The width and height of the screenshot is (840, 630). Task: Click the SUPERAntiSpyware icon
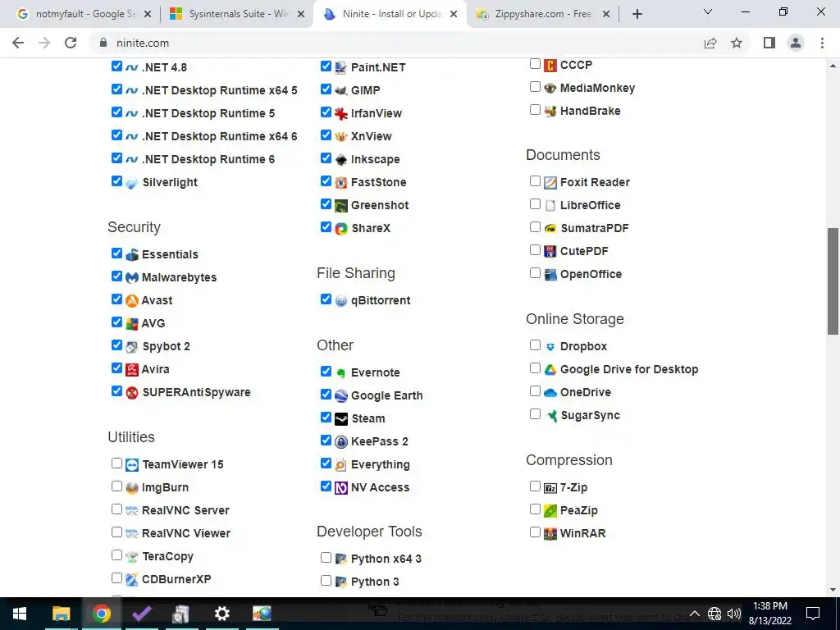point(132,392)
